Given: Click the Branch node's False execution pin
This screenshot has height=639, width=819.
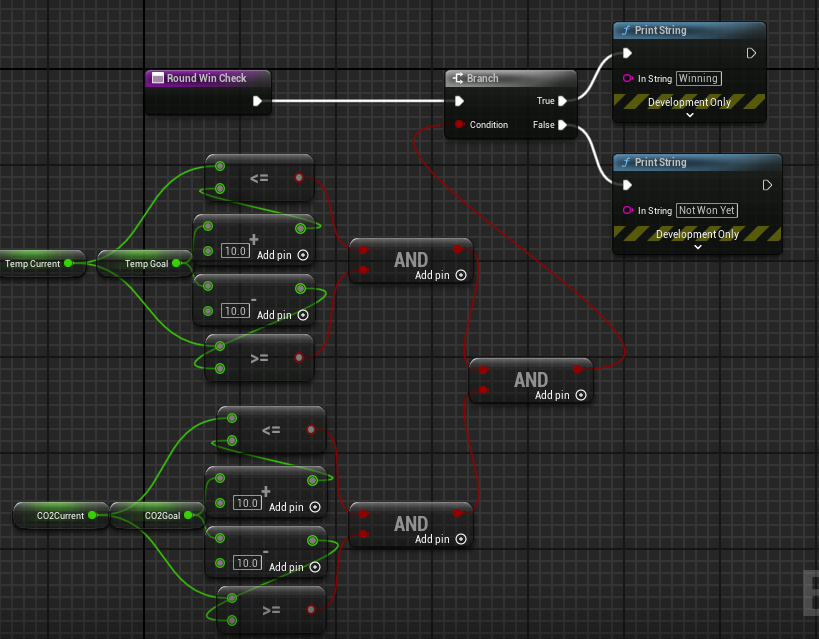Looking at the screenshot, I should [x=563, y=125].
